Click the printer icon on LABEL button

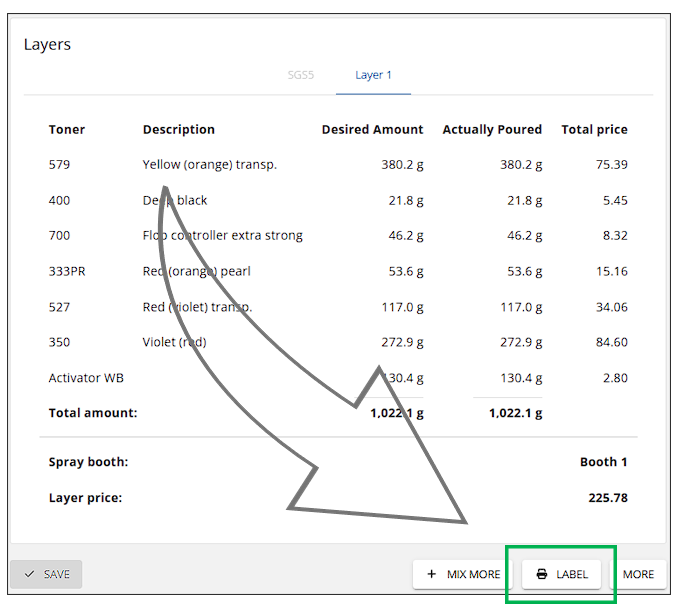[542, 574]
